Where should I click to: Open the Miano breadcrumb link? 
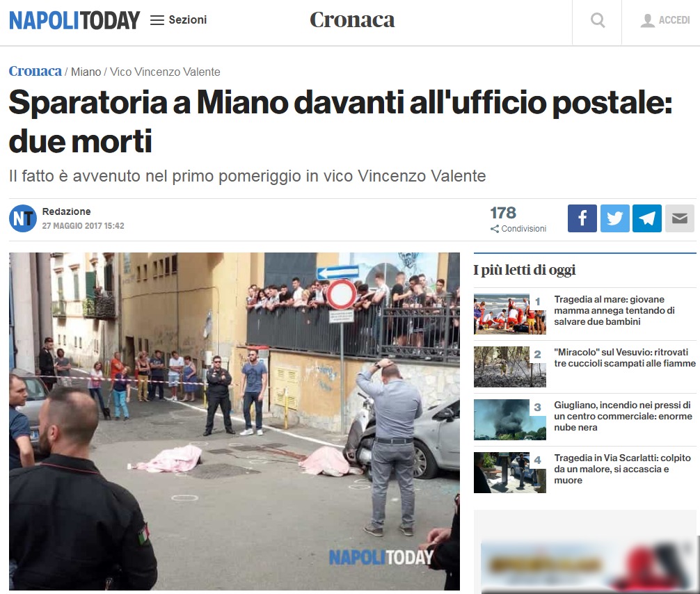(x=86, y=72)
